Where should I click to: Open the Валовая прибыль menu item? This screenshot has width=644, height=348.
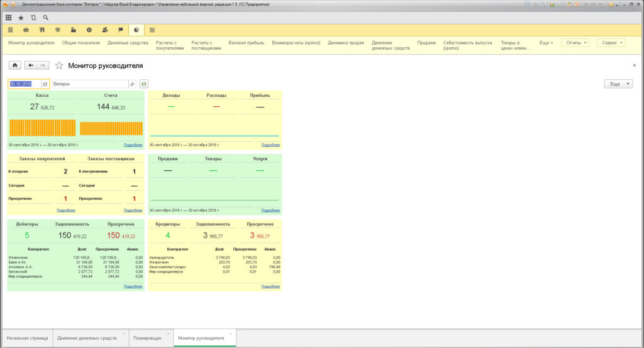click(x=246, y=43)
